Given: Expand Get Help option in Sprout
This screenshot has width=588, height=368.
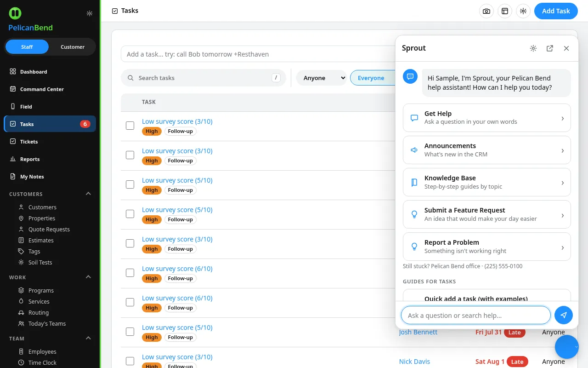Looking at the screenshot, I should [487, 118].
